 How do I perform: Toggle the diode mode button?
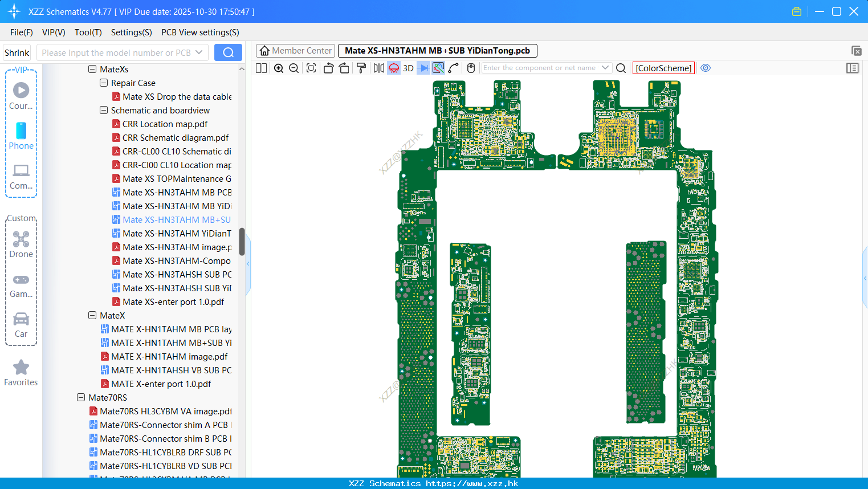pyautogui.click(x=423, y=68)
